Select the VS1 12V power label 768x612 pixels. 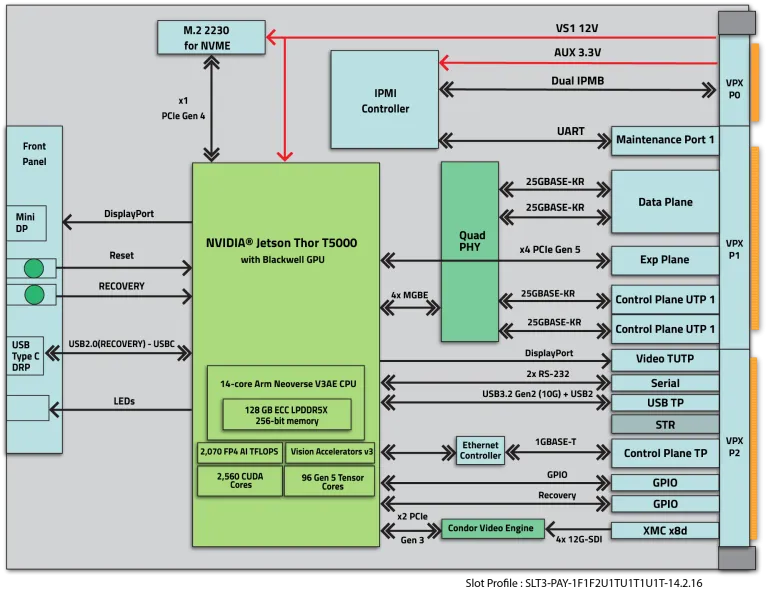[577, 28]
